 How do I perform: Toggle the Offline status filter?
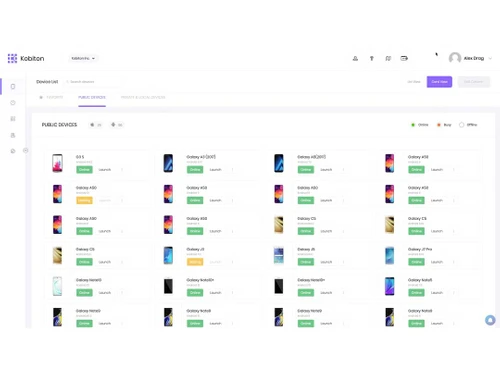coord(468,125)
